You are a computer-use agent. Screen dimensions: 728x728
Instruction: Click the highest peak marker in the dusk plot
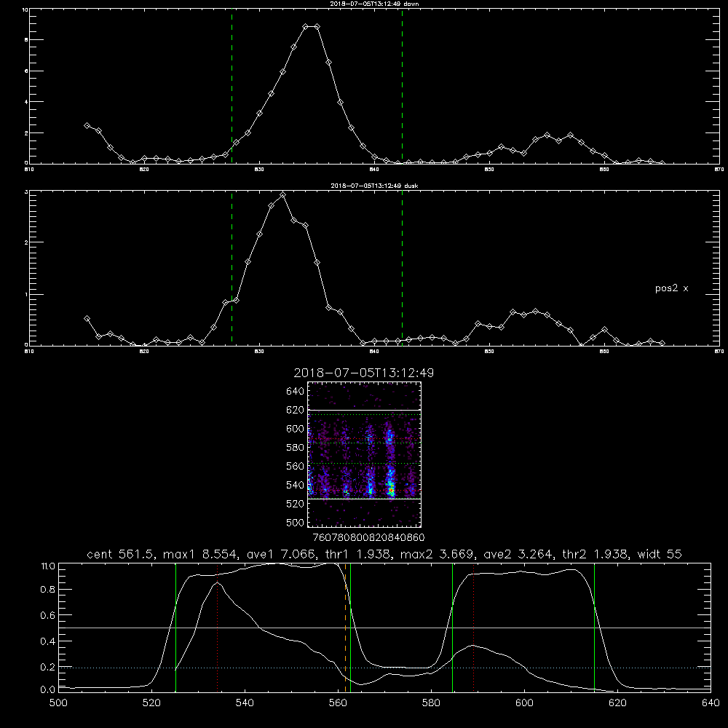click(282, 195)
